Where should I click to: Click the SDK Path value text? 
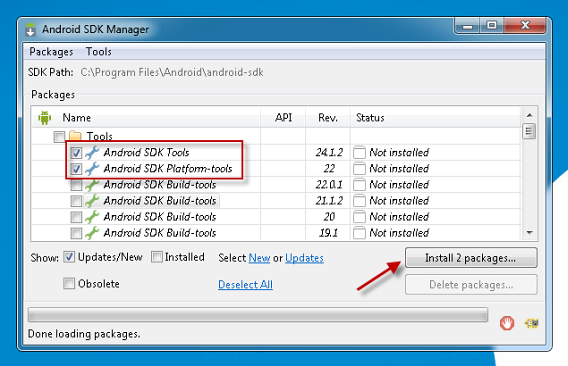point(172,72)
